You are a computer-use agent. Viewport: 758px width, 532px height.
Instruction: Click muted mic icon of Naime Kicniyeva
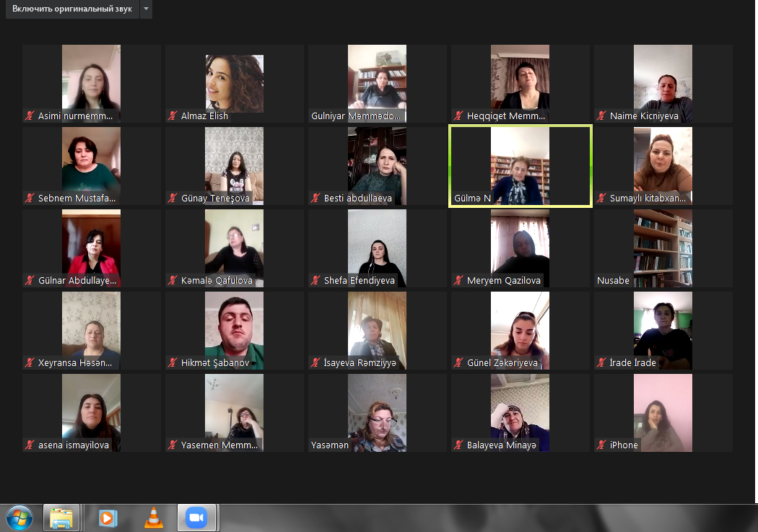601,116
